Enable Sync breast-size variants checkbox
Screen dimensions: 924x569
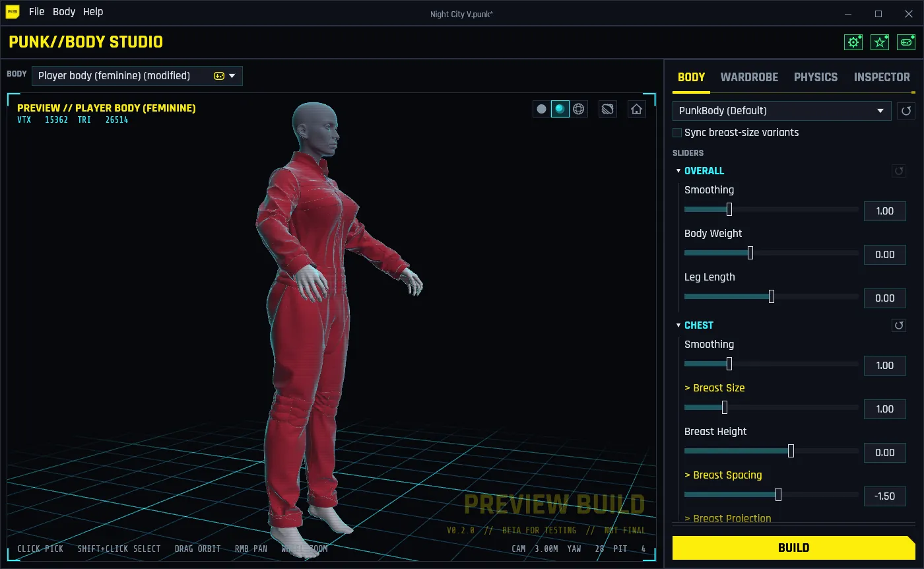676,133
